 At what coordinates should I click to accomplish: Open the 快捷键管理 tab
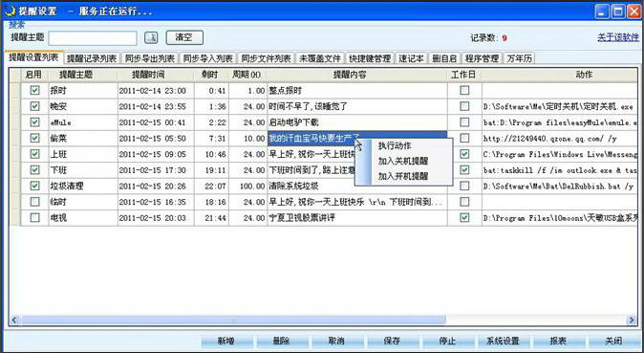point(370,58)
